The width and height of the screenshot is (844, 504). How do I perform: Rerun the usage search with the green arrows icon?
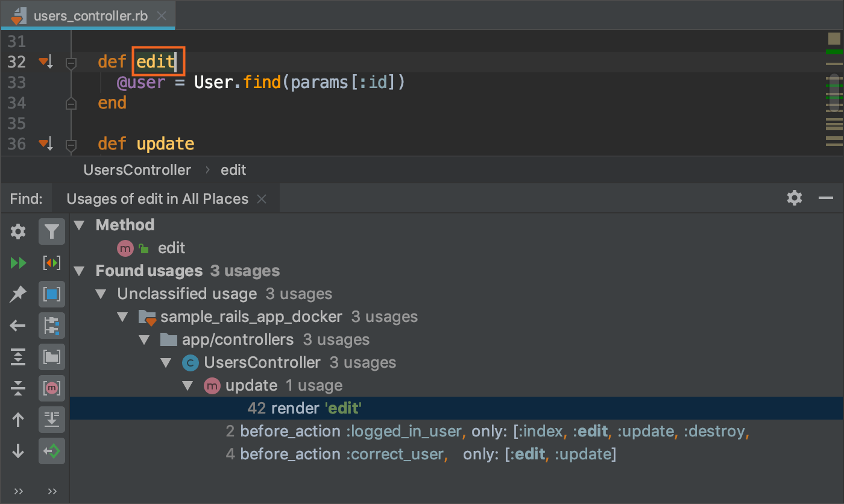pos(17,263)
